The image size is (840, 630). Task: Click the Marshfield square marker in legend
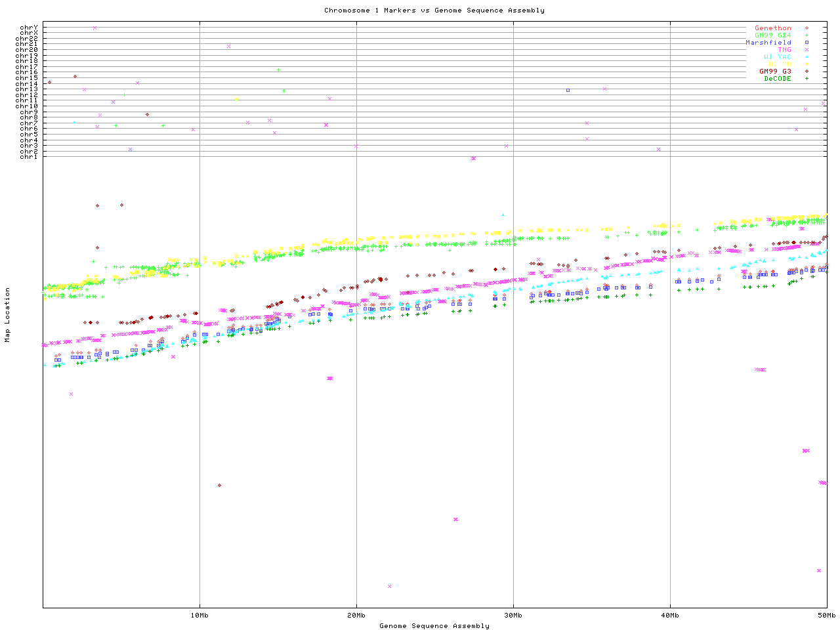click(x=807, y=43)
